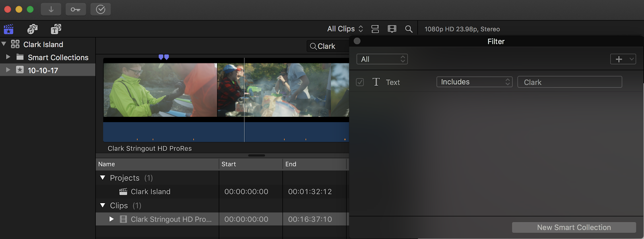Viewport: 644px width, 239px height.
Task: Open Titles and Generators sidebar icon
Action: (56, 29)
